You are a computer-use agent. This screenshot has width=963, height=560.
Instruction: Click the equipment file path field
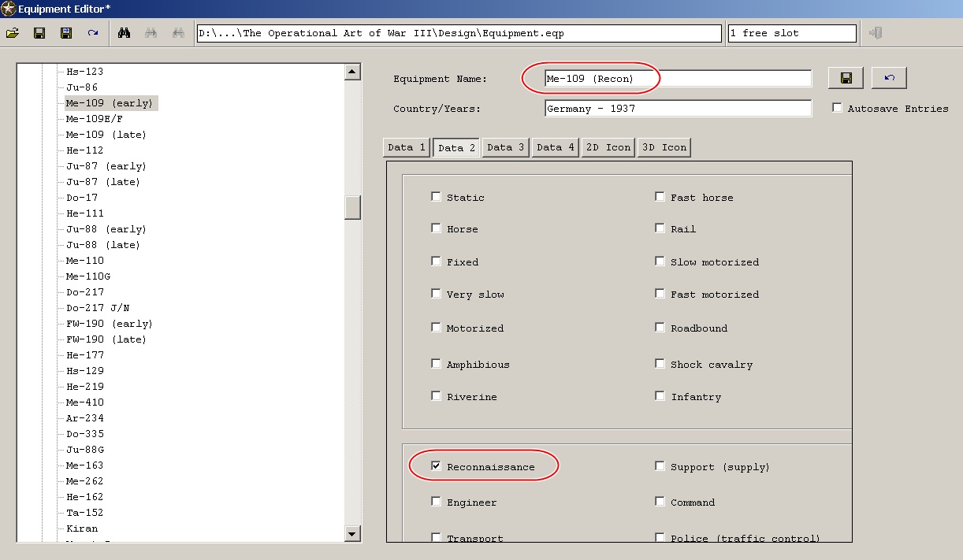tap(459, 33)
